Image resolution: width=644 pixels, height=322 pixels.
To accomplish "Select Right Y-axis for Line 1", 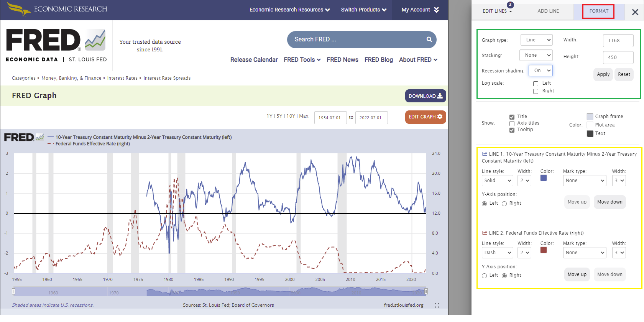I will coord(504,204).
